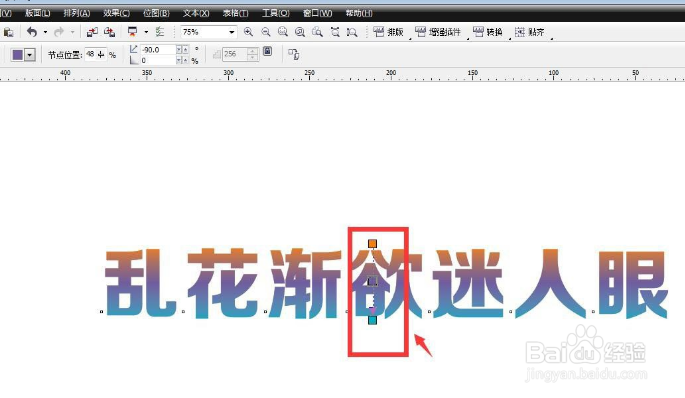Click the Redo arrow icon

59,32
